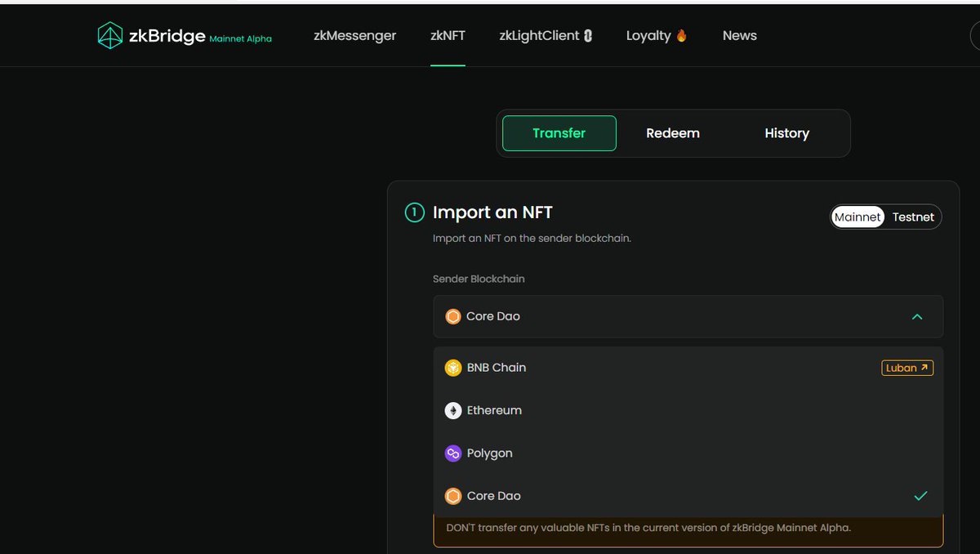Click the Polygon purple icon in list
Screen dimensions: 980x554
[x=453, y=453]
